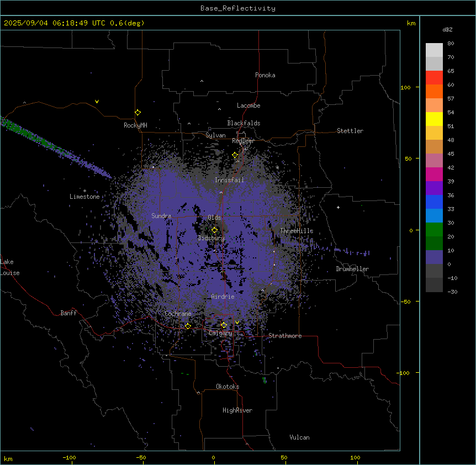The width and height of the screenshot is (476, 465).
Task: Click the Olds town label
Action: point(214,218)
